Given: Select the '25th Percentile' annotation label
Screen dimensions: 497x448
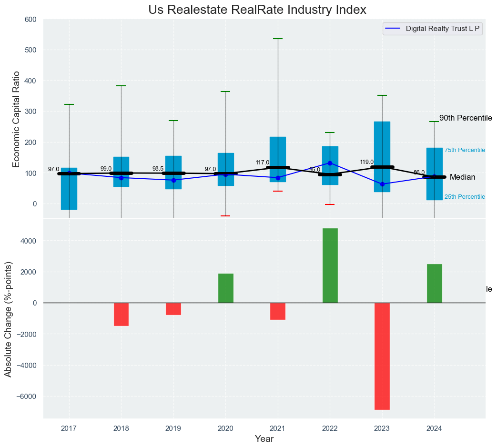Looking at the screenshot, I should pos(465,197).
